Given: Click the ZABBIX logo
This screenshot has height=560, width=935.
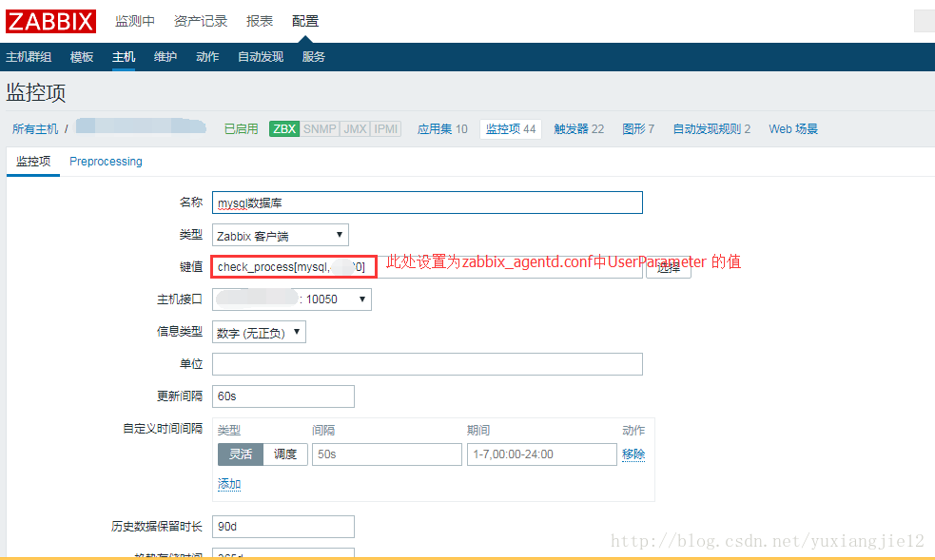Looking at the screenshot, I should point(50,22).
